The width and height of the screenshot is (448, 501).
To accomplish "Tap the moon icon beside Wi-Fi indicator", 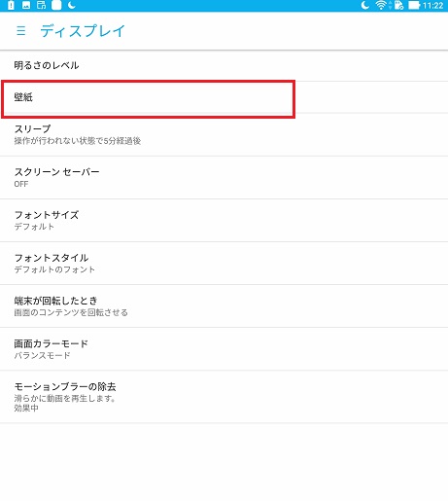I will click(x=365, y=5).
